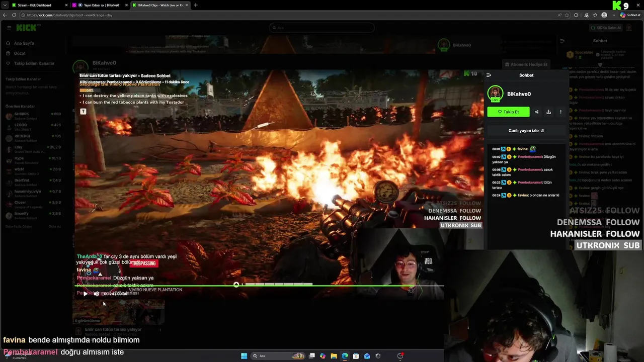Click BiKahve0 channel name in clip panel
644x362 pixels.
pos(519,94)
